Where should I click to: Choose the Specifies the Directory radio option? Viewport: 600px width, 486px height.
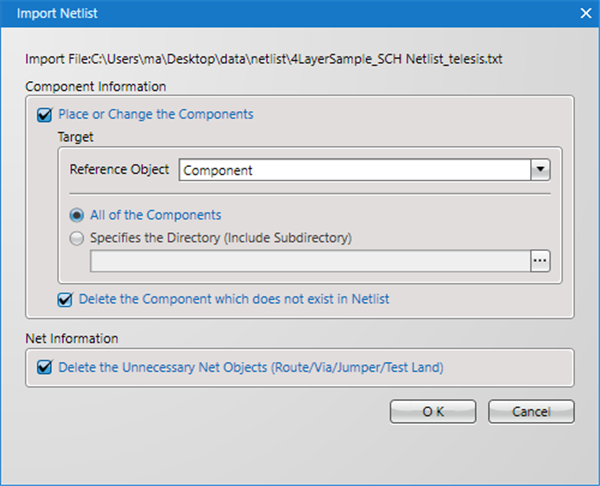[x=76, y=237]
